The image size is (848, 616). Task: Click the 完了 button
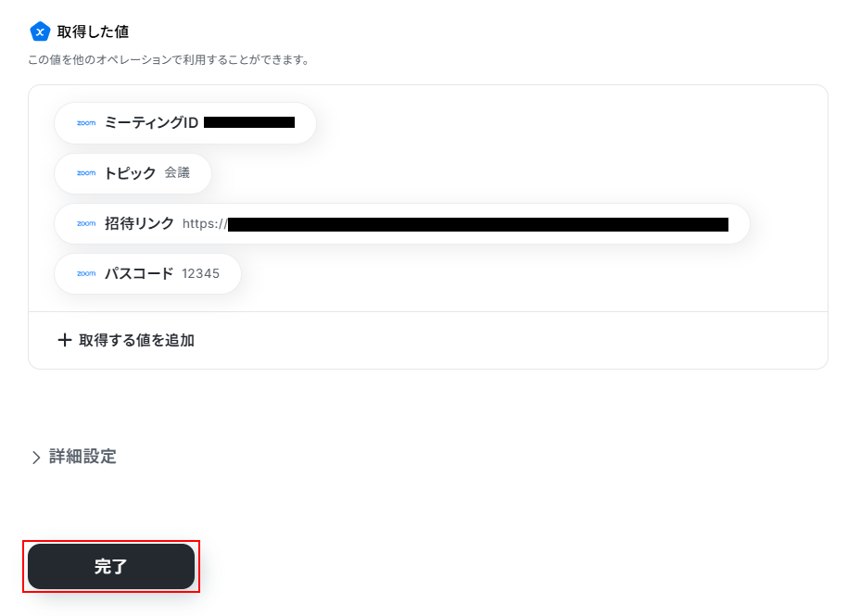coord(111,566)
